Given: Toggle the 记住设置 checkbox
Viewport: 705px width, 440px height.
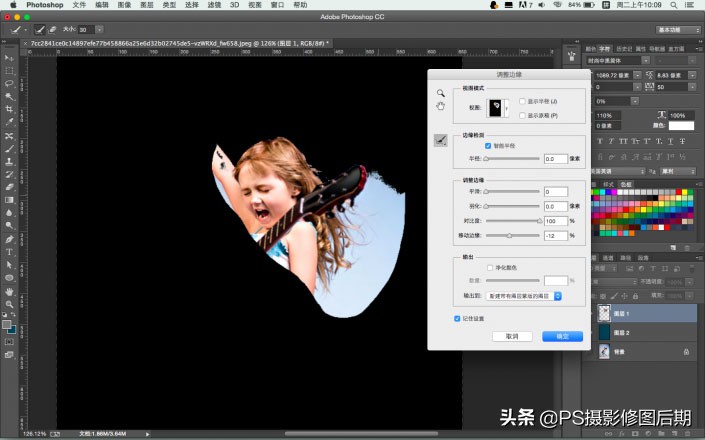Looking at the screenshot, I should click(458, 318).
